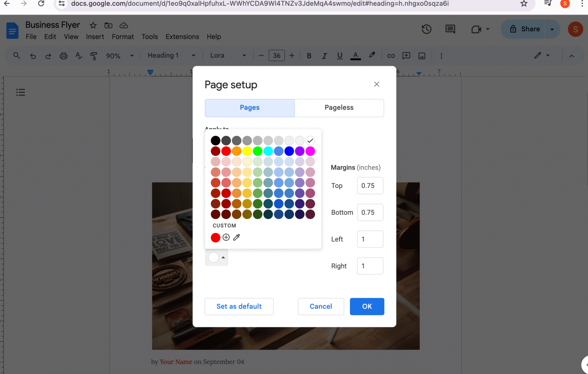Check the cloud save status icon

click(124, 25)
